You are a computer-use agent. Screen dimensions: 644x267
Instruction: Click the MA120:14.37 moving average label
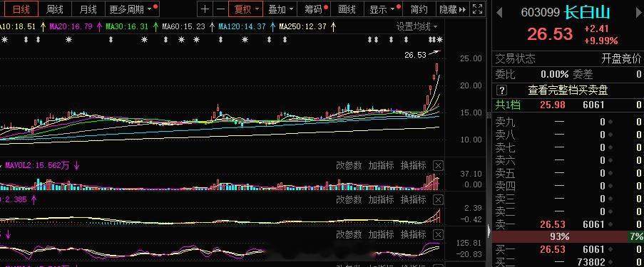[x=242, y=27]
